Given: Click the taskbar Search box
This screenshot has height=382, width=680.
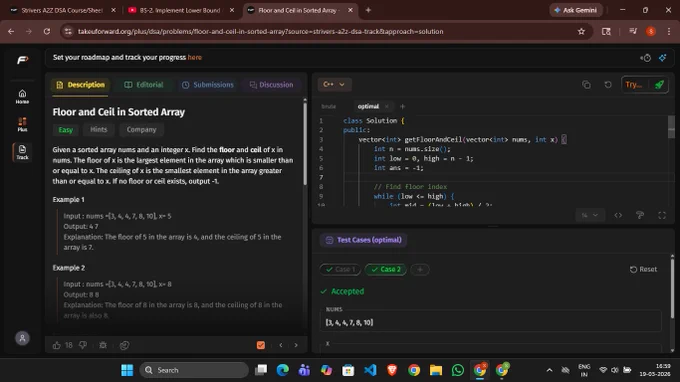Looking at the screenshot, I should [194, 370].
